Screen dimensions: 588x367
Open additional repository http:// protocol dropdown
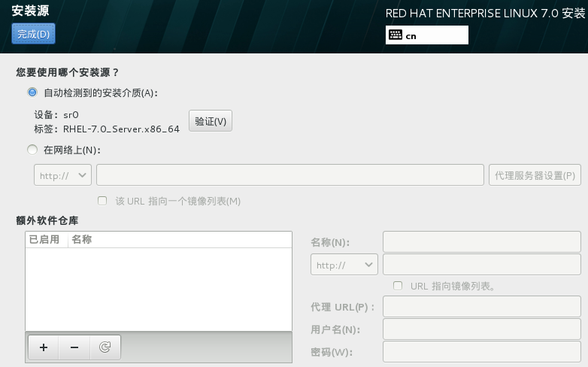point(344,265)
